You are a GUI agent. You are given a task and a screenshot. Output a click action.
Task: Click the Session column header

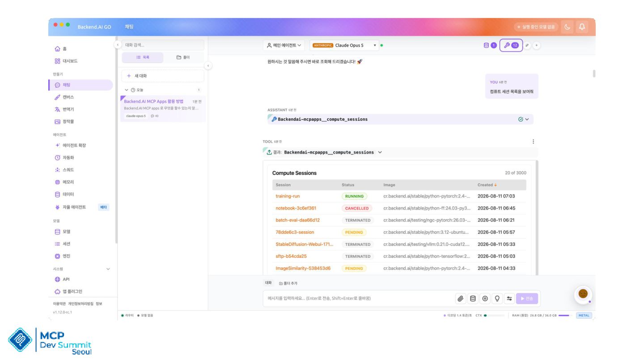[283, 185]
